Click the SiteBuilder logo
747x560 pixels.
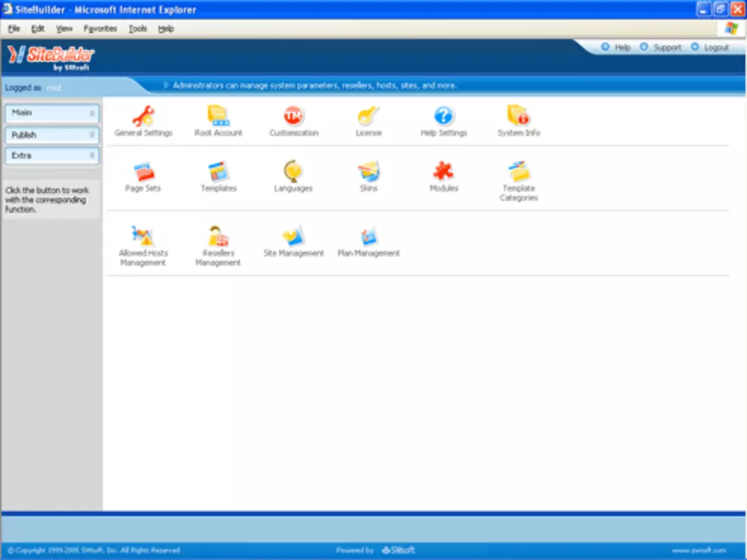click(x=51, y=57)
